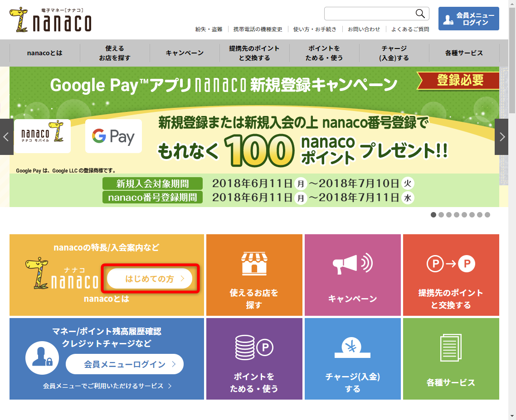Click the はじめての方 button
Screen dimensions: 516x420
pos(150,279)
